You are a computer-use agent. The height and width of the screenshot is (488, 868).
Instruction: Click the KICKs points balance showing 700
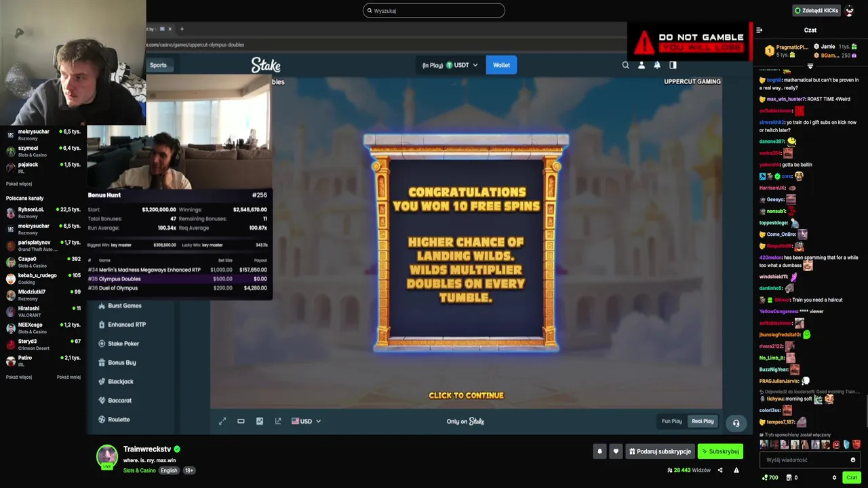(x=770, y=477)
